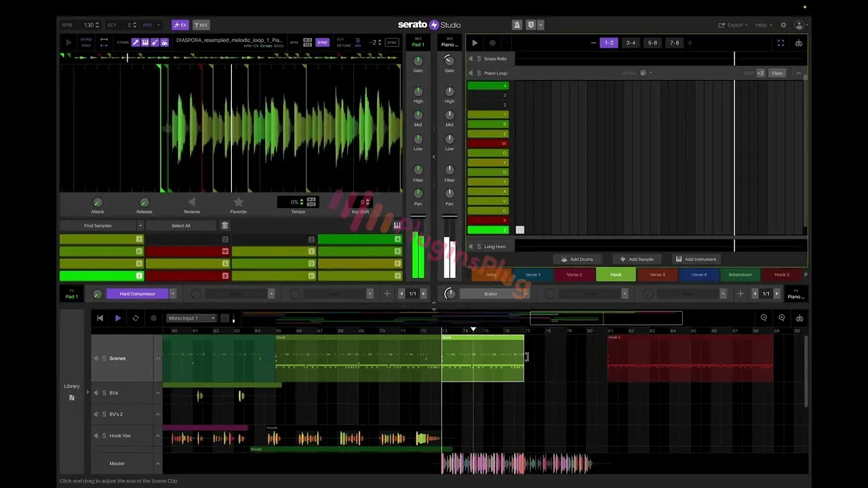Click the red Hook 2 scene clip
868x488 pixels.
pyautogui.click(x=690, y=358)
